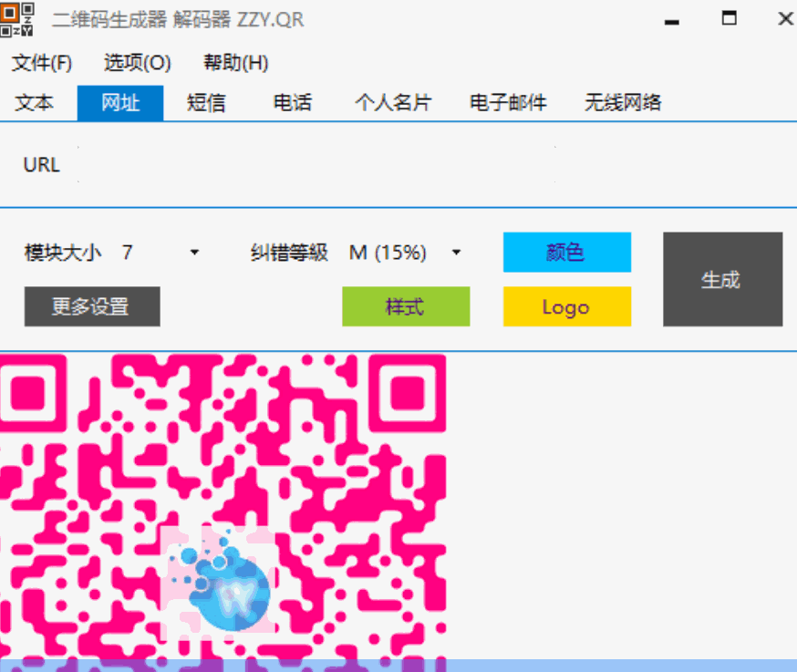The width and height of the screenshot is (797, 672).
Task: Select the 网址 tab
Action: coord(120,103)
